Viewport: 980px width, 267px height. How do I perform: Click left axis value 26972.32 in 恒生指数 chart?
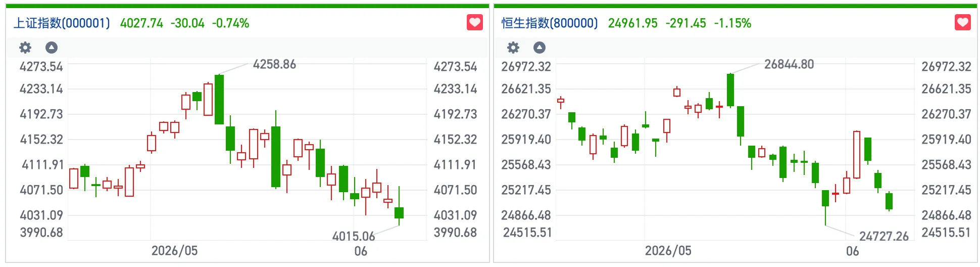click(526, 67)
